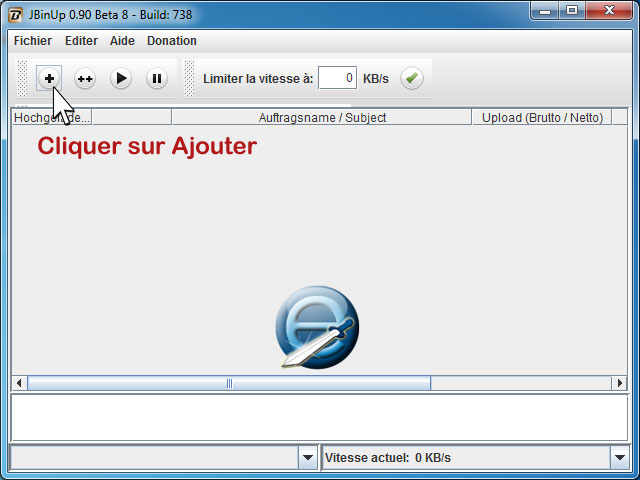This screenshot has width=640, height=480.
Task: Maximize the JBinUp window
Action: (572, 11)
